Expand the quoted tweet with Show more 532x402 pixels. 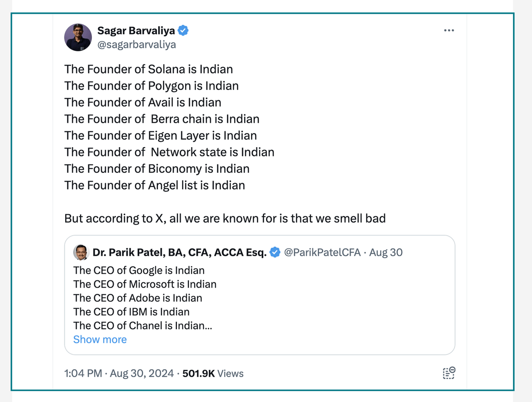(x=100, y=339)
